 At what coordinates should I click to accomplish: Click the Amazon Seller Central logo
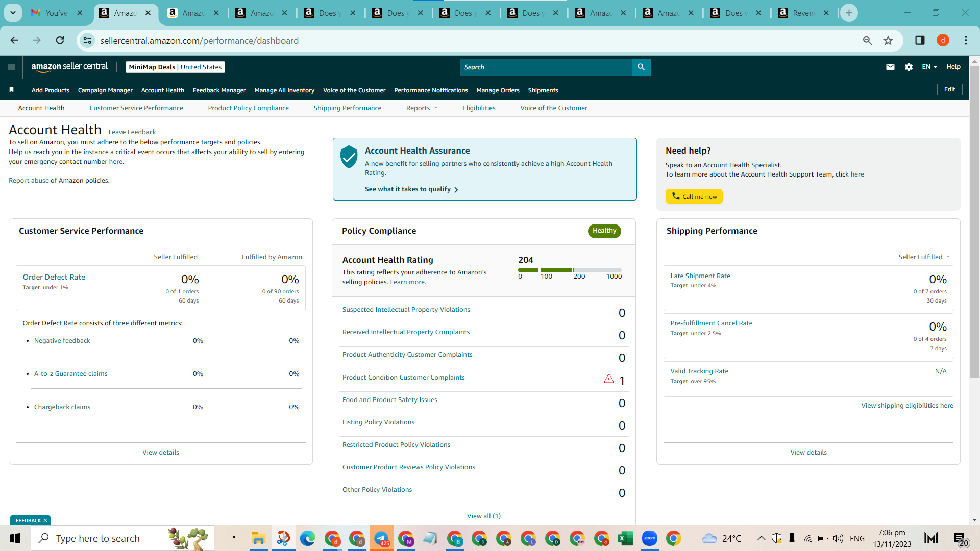pos(69,67)
